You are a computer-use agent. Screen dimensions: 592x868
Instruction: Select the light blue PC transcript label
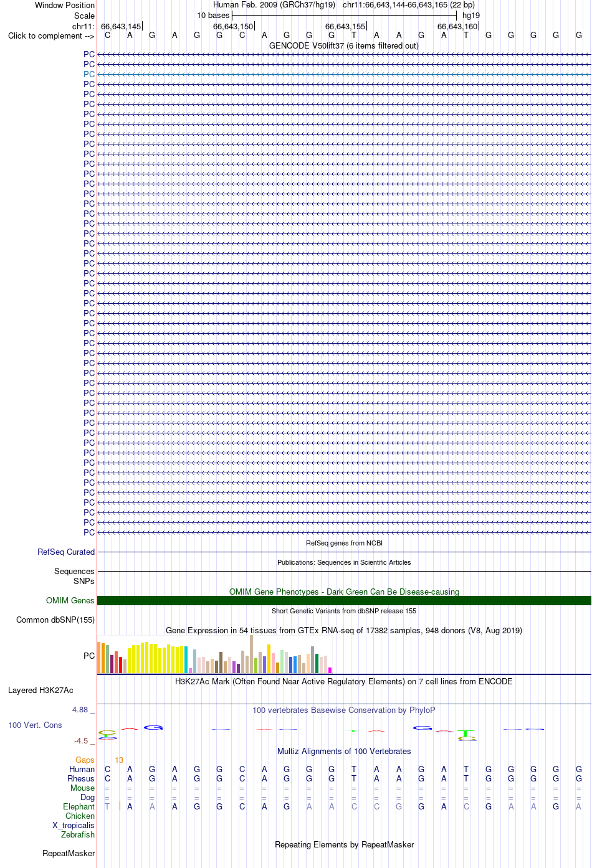(x=89, y=74)
